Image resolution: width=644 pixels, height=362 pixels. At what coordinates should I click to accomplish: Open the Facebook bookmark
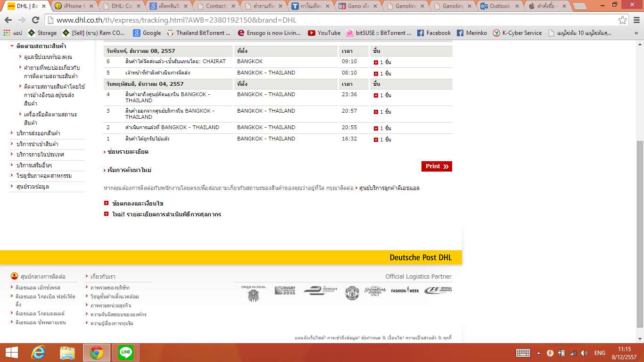[434, 33]
